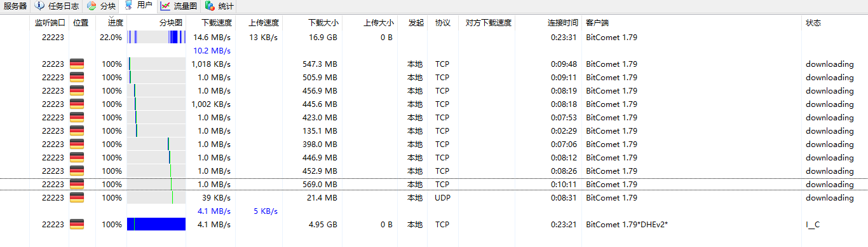Click the 用户 tab person icon
Screen dimensions: 868x247
click(x=129, y=6)
